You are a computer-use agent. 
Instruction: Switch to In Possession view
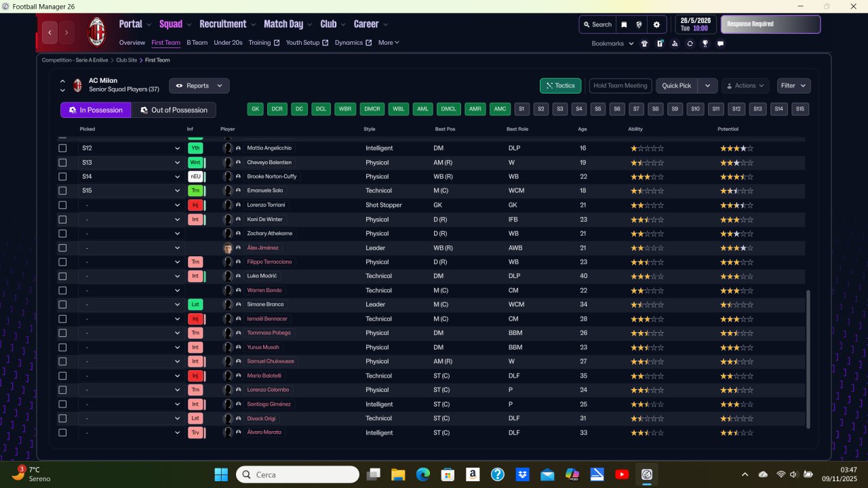click(96, 110)
